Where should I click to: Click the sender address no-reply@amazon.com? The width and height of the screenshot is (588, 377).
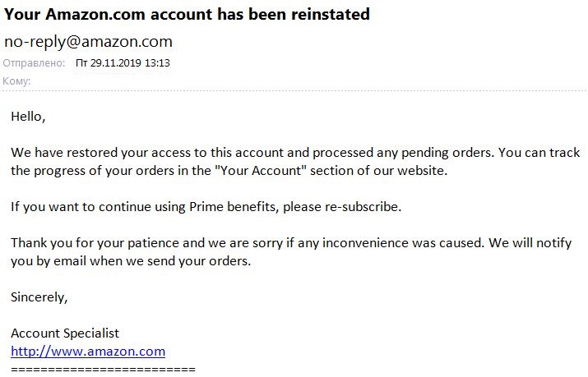click(x=88, y=42)
